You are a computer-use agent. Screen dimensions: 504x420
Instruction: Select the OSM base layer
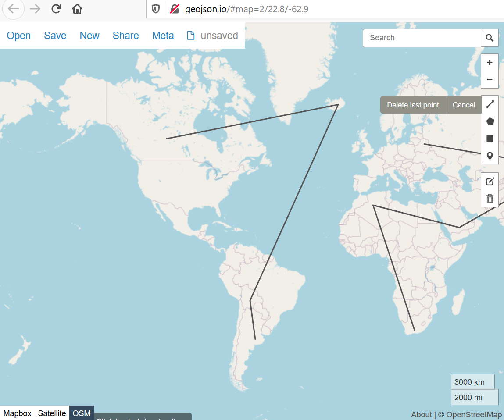[81, 413]
